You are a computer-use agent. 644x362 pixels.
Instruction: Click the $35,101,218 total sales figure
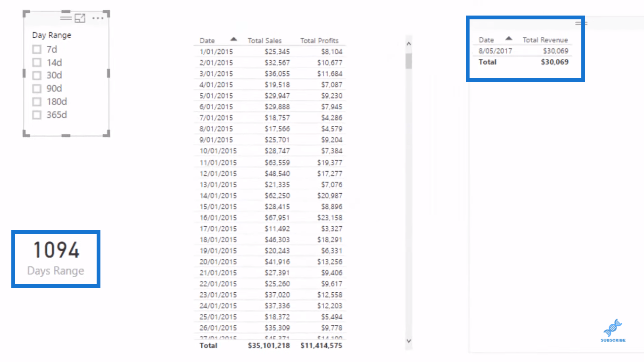point(269,346)
